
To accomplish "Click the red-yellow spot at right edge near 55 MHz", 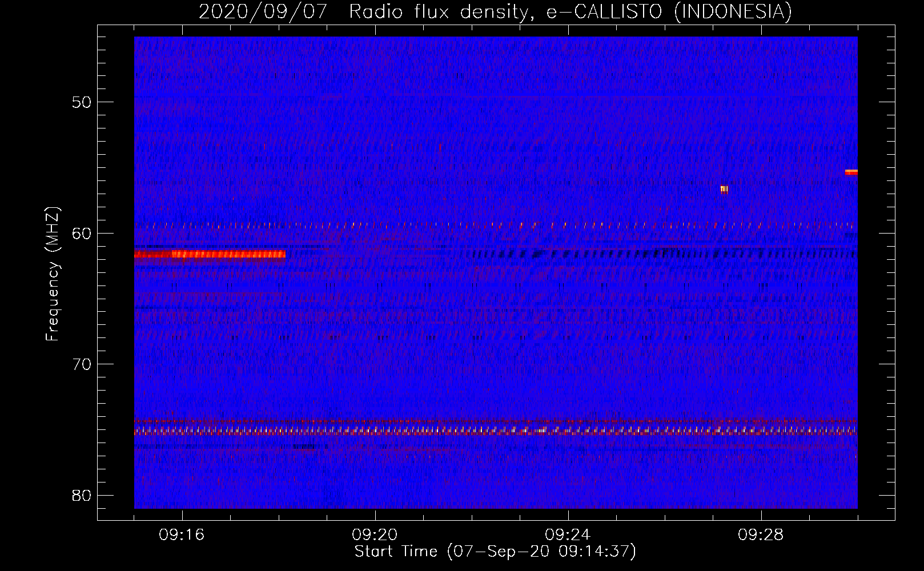I will tap(851, 172).
